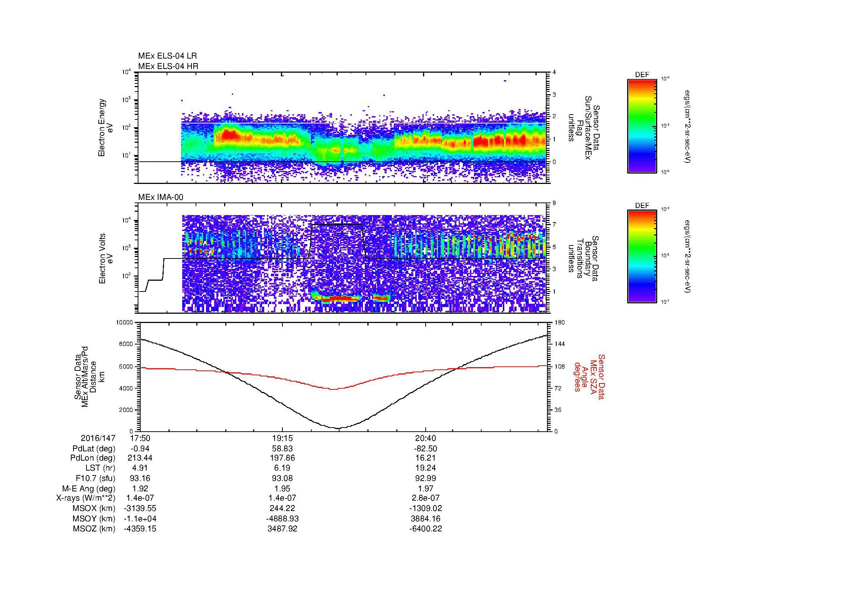Click the MSOY value -1.1e+04
The image size is (868, 613).
140,519
